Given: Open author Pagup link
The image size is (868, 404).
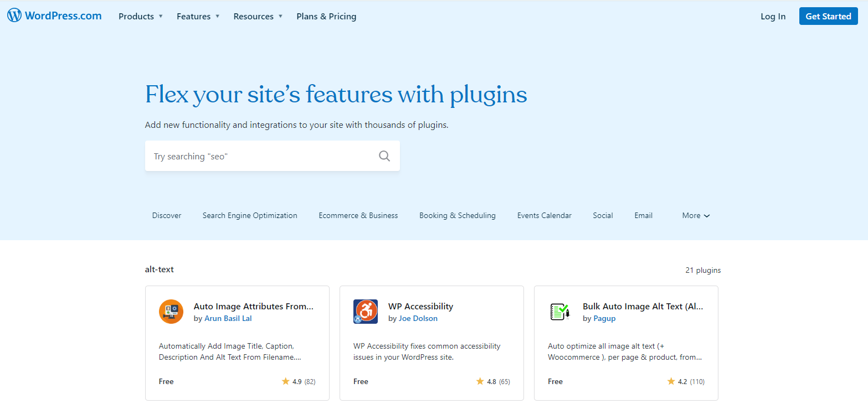Looking at the screenshot, I should tap(604, 318).
